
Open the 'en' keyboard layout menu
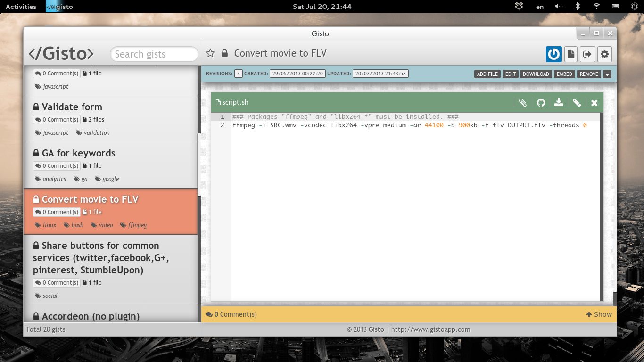pyautogui.click(x=540, y=7)
